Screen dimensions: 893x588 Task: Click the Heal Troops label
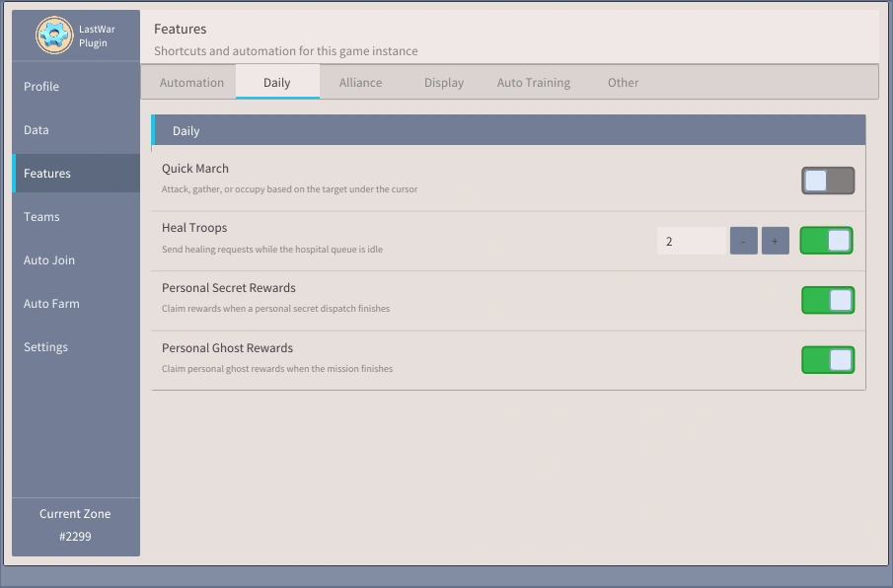(x=194, y=228)
